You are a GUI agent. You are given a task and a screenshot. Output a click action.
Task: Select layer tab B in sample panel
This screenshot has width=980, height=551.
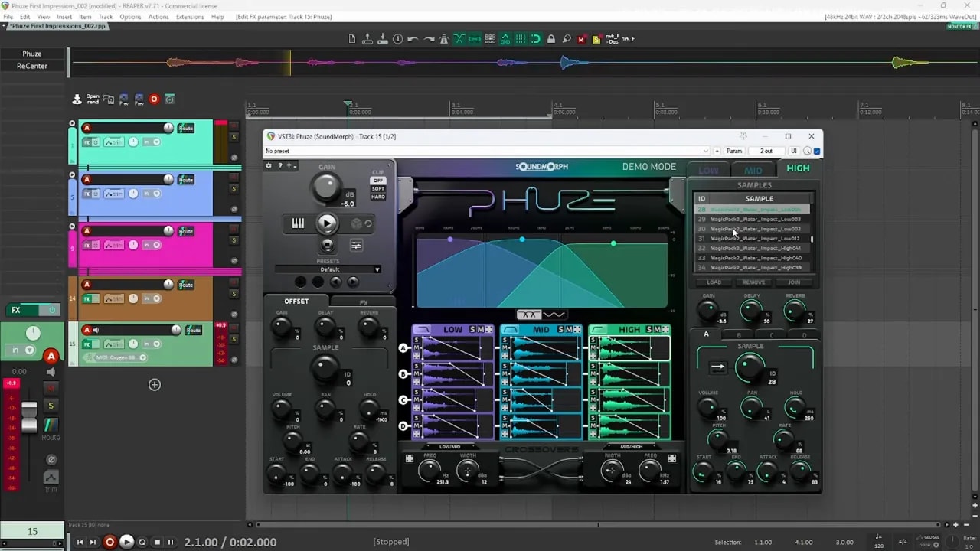coord(739,335)
